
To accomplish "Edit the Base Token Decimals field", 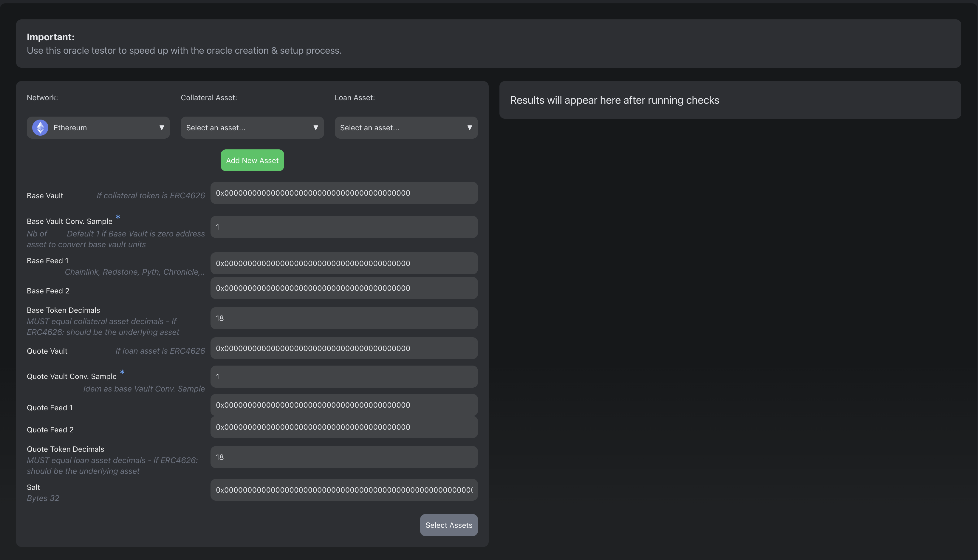I will pos(343,318).
